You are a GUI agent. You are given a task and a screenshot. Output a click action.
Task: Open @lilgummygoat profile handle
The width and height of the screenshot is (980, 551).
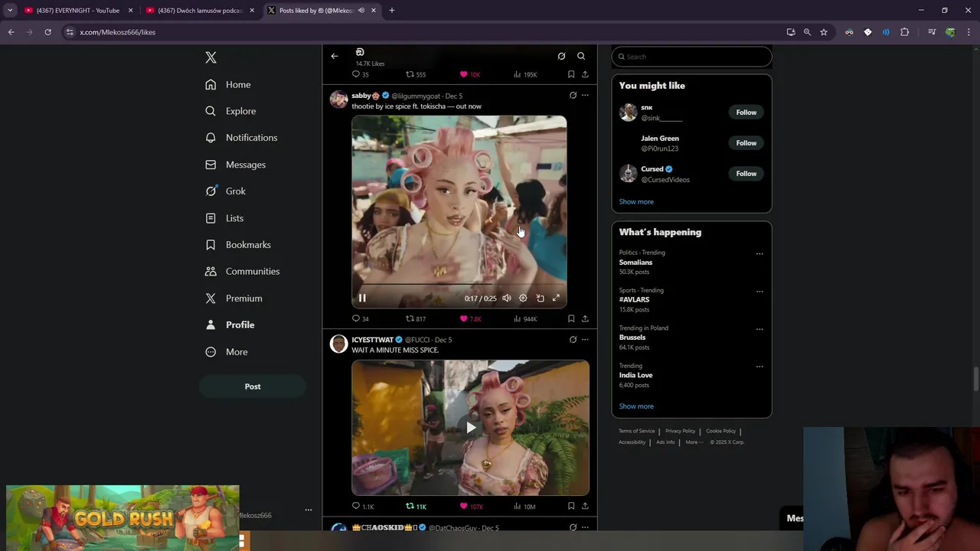416,96
